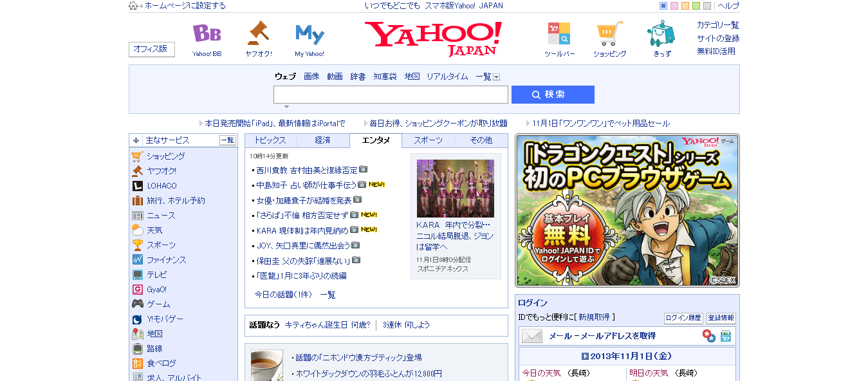
Task: Click the 天気 weather icon
Action: [137, 230]
